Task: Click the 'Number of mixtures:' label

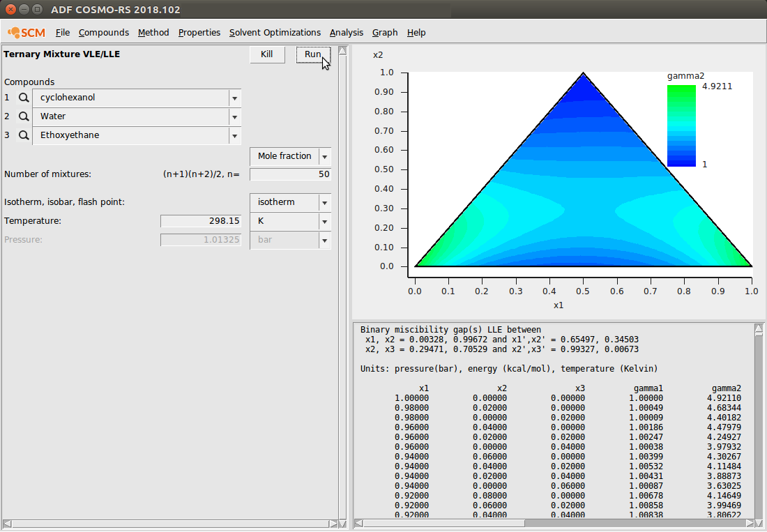Action: point(47,174)
